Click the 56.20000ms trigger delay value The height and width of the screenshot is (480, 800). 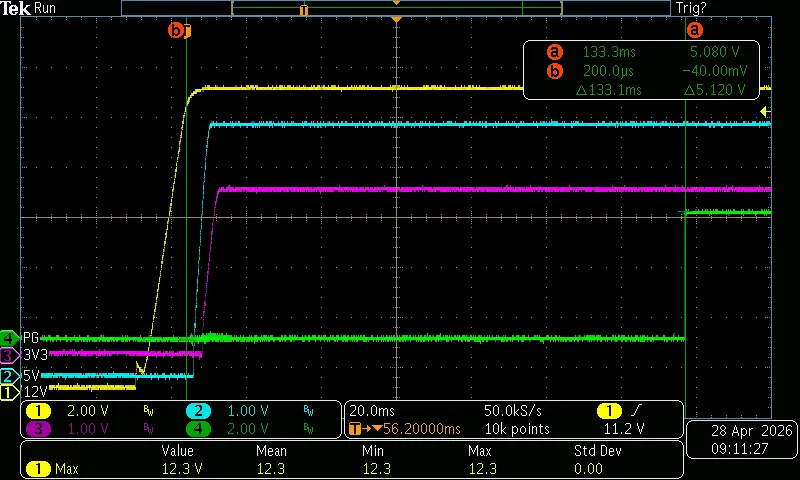point(421,429)
